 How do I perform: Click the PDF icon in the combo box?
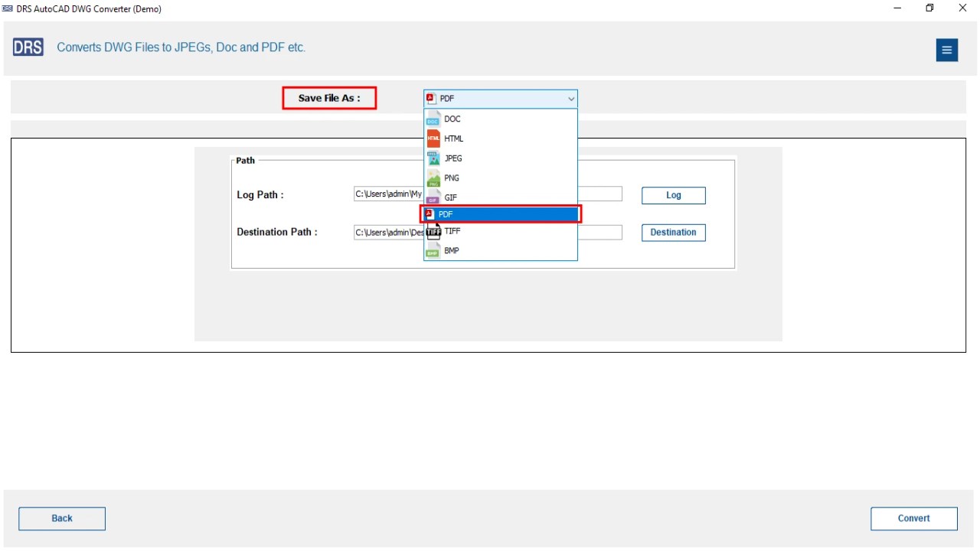(431, 99)
